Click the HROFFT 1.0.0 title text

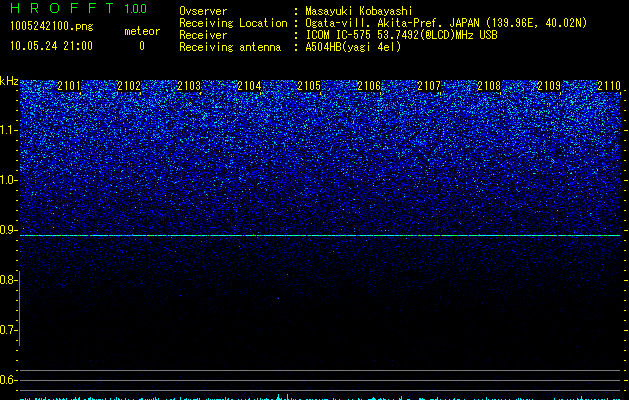[x=78, y=8]
